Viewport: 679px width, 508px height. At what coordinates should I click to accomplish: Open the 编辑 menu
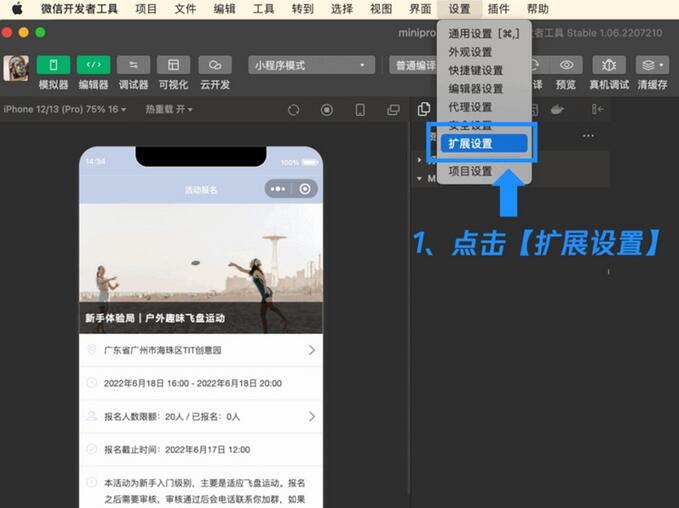tap(224, 9)
